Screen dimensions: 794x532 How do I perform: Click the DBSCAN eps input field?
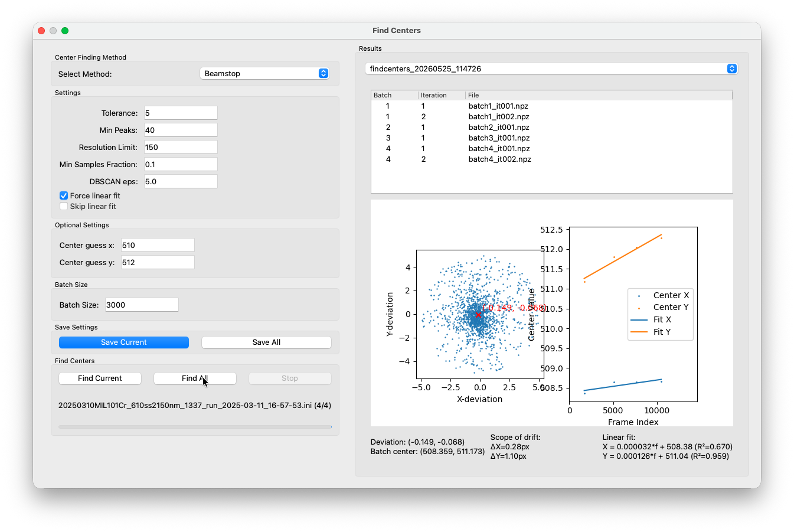pos(181,181)
